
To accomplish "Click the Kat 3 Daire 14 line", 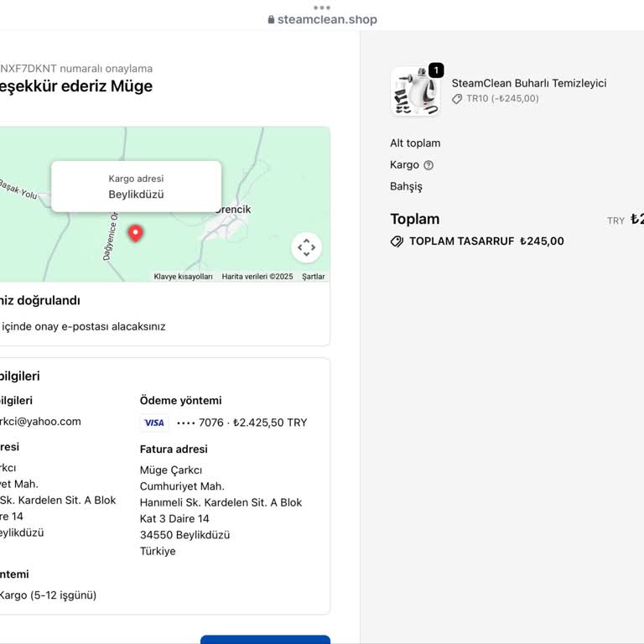I will (x=174, y=519).
